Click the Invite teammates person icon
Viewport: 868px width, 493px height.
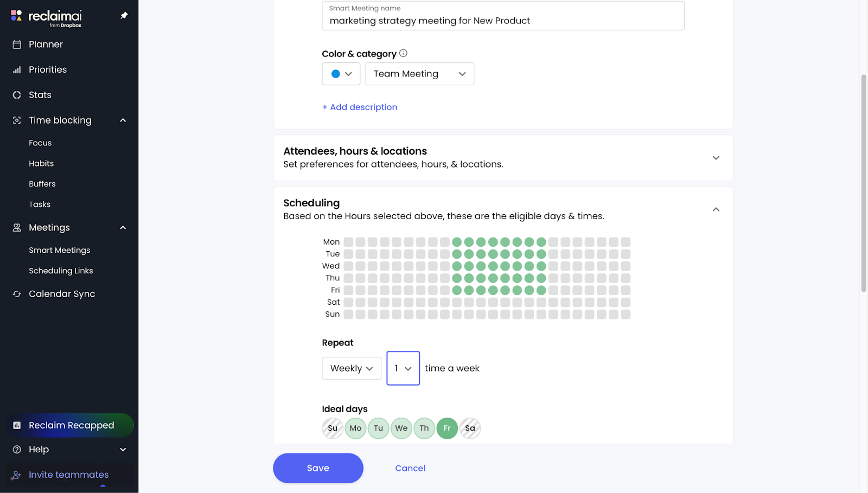[17, 475]
